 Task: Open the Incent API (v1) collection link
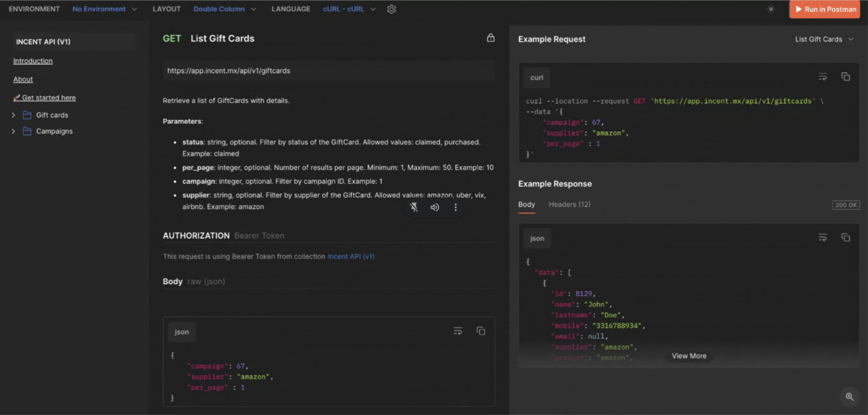point(351,256)
